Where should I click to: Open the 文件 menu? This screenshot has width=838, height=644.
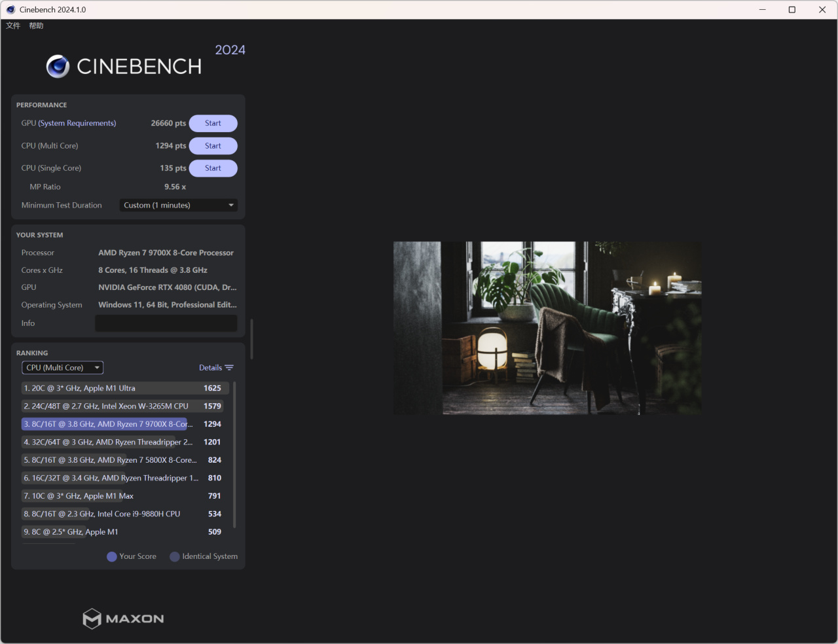click(x=13, y=26)
